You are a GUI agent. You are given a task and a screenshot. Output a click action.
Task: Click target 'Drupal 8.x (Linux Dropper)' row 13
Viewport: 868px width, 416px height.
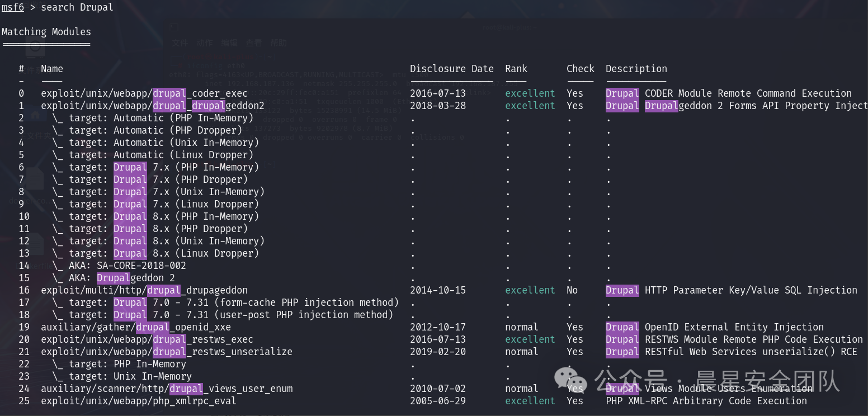click(x=155, y=253)
